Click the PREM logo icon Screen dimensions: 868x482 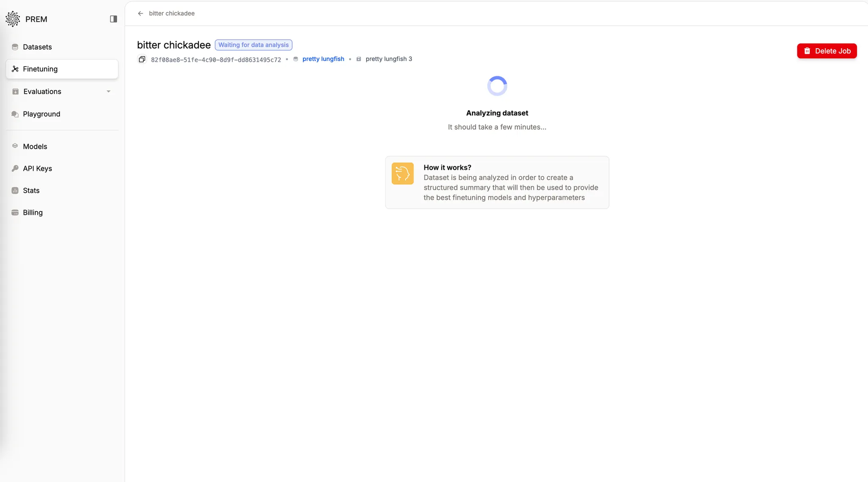click(x=13, y=19)
